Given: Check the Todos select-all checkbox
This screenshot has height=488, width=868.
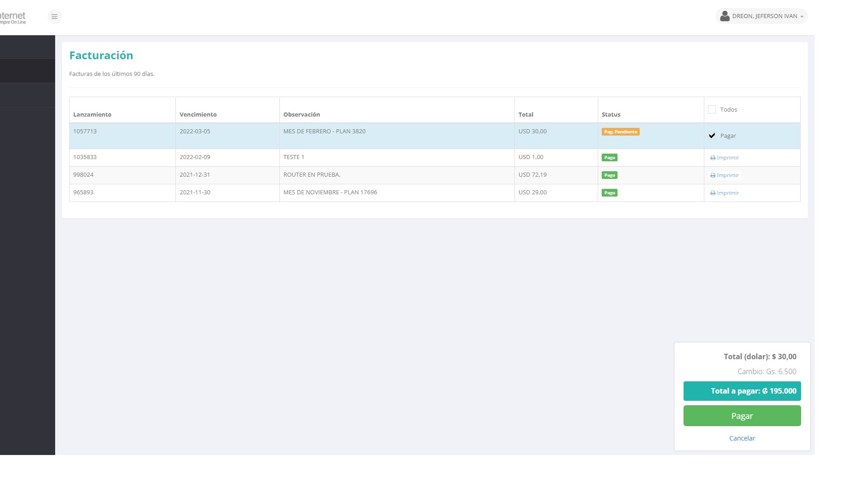Looking at the screenshot, I should pyautogui.click(x=712, y=110).
